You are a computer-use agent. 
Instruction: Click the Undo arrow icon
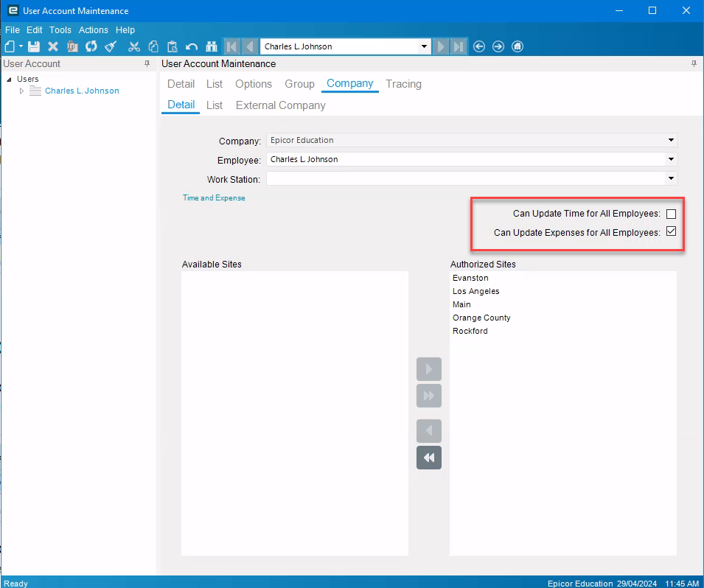[x=192, y=46]
